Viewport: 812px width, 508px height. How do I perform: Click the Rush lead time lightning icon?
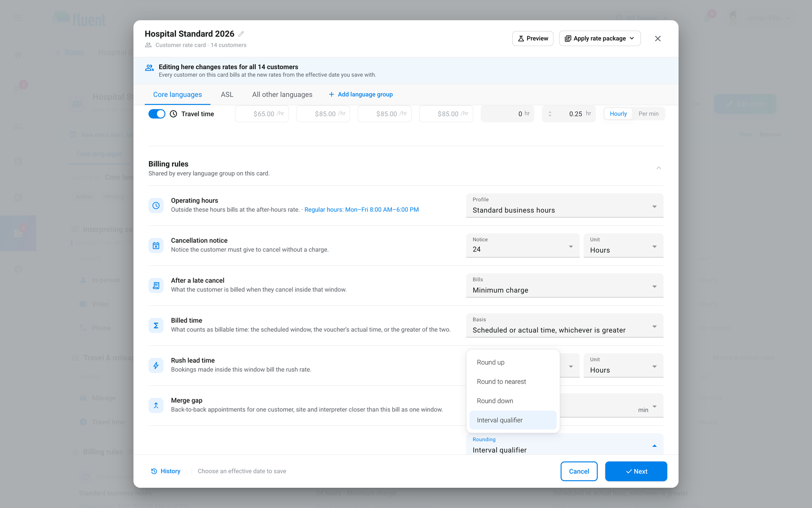pyautogui.click(x=156, y=365)
